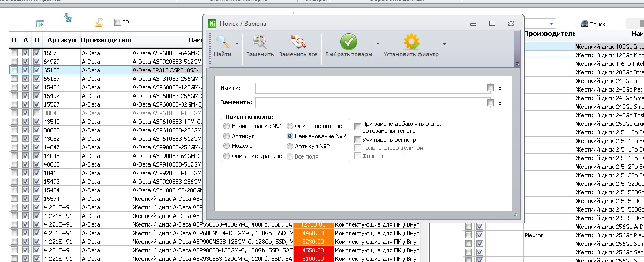Image resolution: width=644 pixels, height=262 pixels.
Task: Click into the Заменить input field
Action: coord(370,103)
